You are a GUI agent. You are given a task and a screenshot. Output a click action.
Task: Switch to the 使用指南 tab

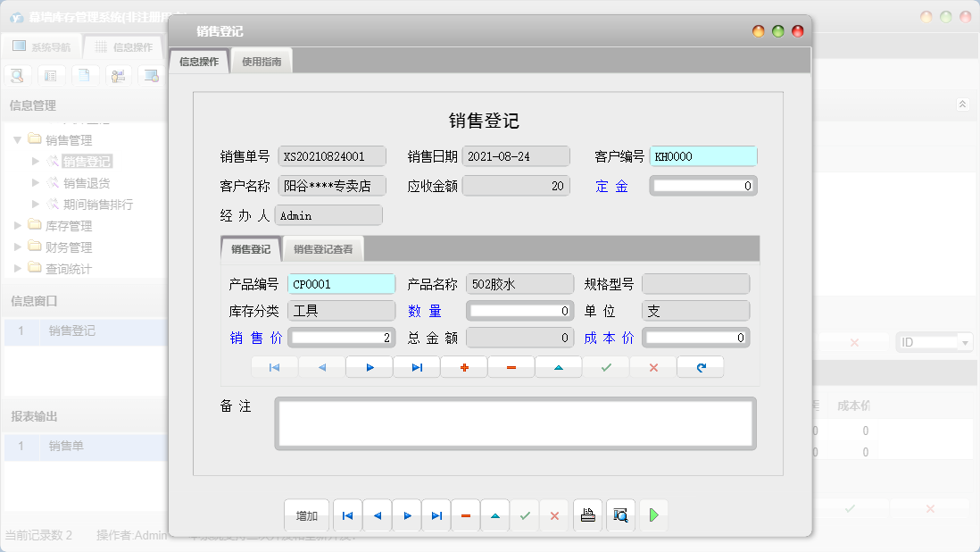[261, 61]
